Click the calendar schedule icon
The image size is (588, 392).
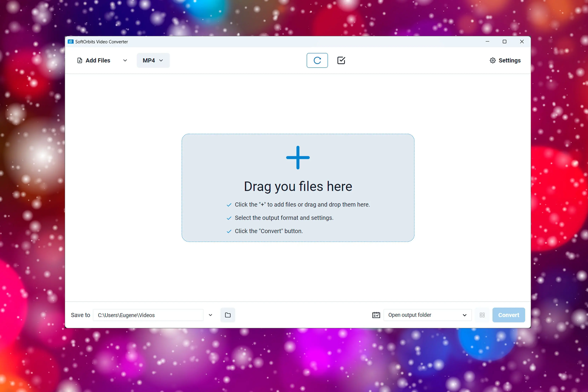[x=376, y=315]
